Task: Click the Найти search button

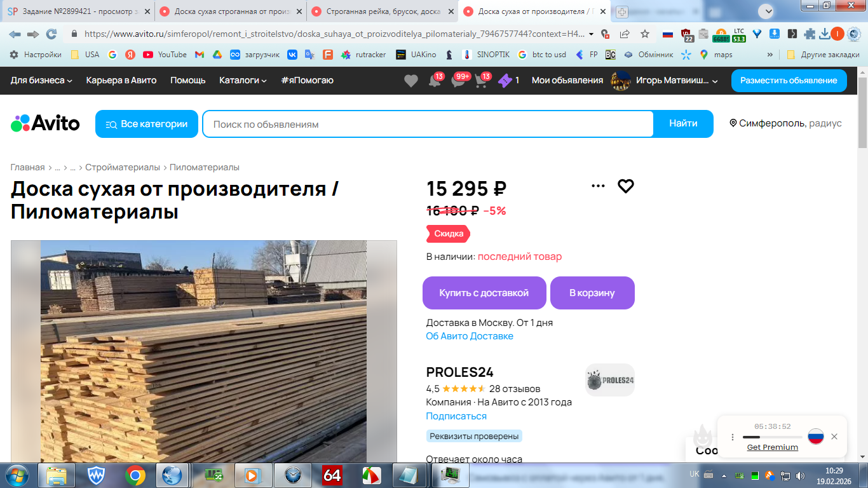Action: point(683,124)
